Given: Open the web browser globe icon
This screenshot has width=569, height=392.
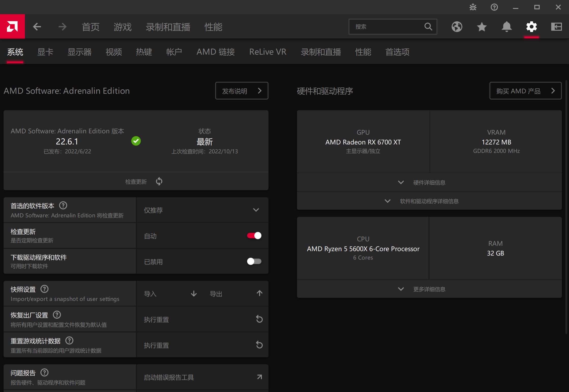Looking at the screenshot, I should pyautogui.click(x=457, y=27).
